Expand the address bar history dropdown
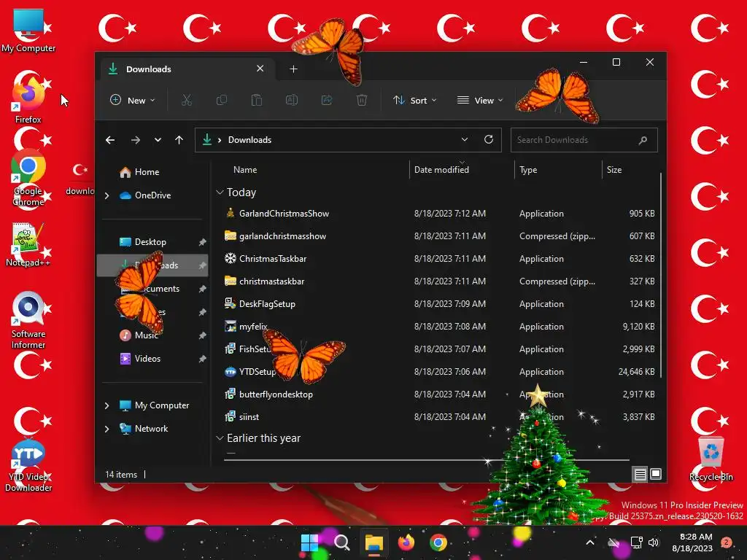Screen dimensions: 747x560 tap(465, 139)
